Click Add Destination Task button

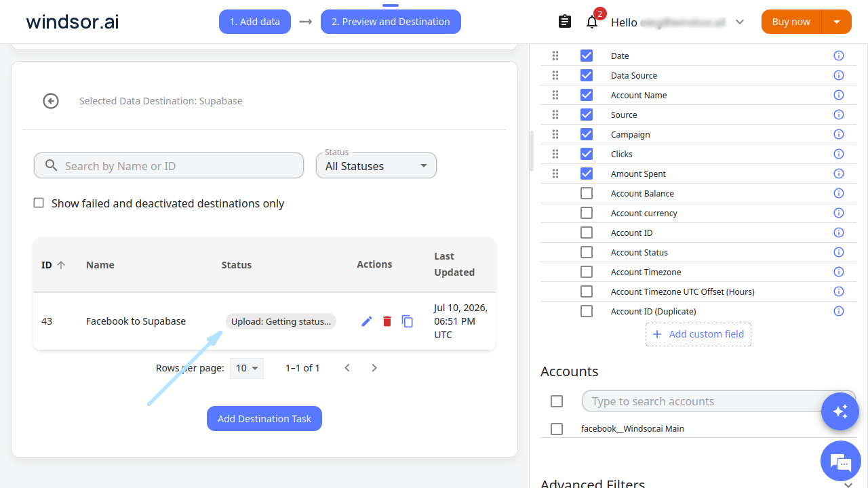pyautogui.click(x=264, y=419)
